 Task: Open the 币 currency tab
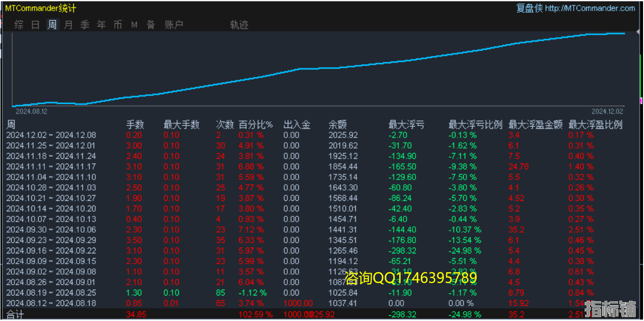pos(118,25)
